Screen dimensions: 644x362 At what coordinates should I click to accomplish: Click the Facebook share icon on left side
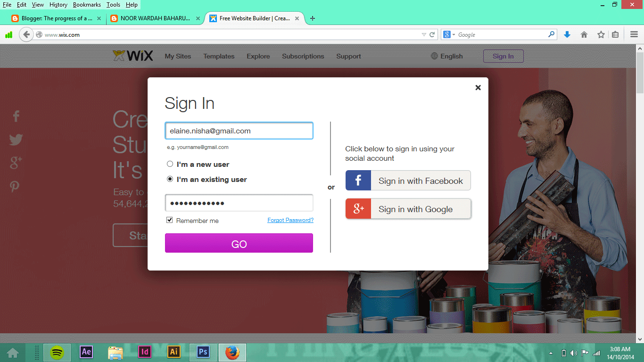16,116
